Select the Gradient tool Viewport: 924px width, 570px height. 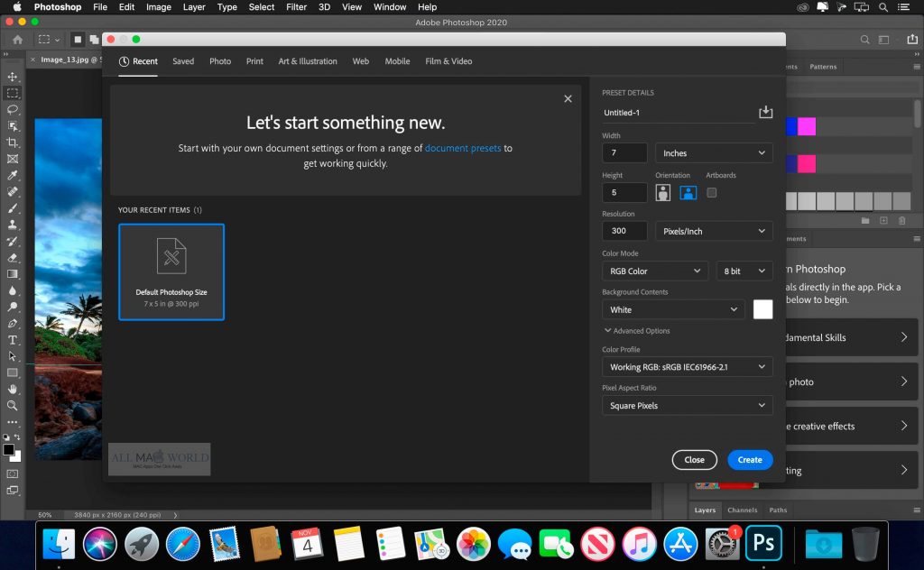click(13, 274)
